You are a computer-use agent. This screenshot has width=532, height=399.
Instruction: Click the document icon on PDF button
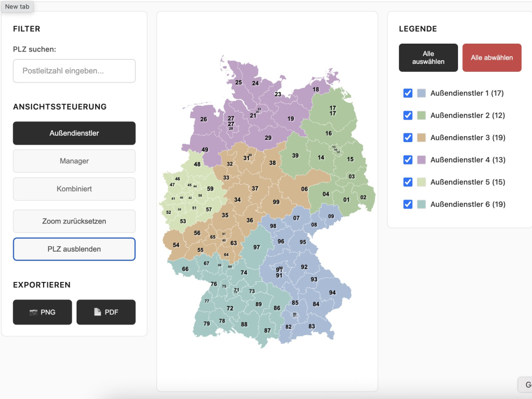click(x=97, y=312)
